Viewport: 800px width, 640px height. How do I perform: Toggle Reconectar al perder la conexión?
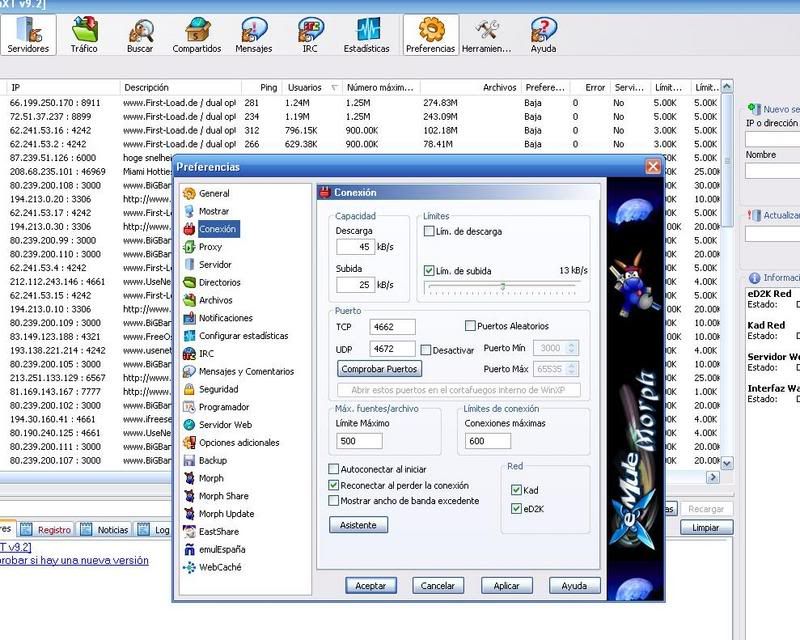click(334, 485)
